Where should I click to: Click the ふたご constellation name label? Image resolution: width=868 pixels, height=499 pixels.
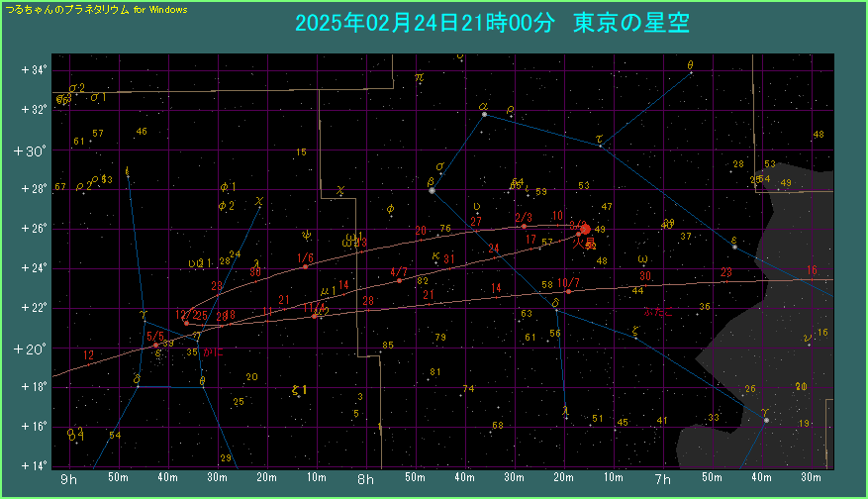tap(658, 311)
